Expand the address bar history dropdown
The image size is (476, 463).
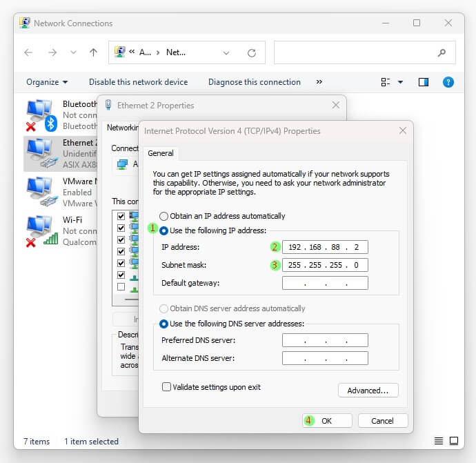[x=226, y=52]
